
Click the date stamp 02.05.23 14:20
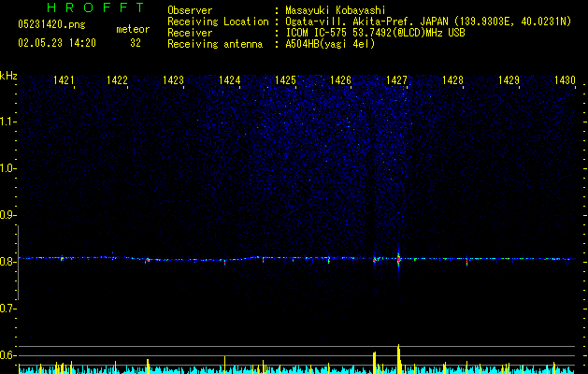[57, 43]
